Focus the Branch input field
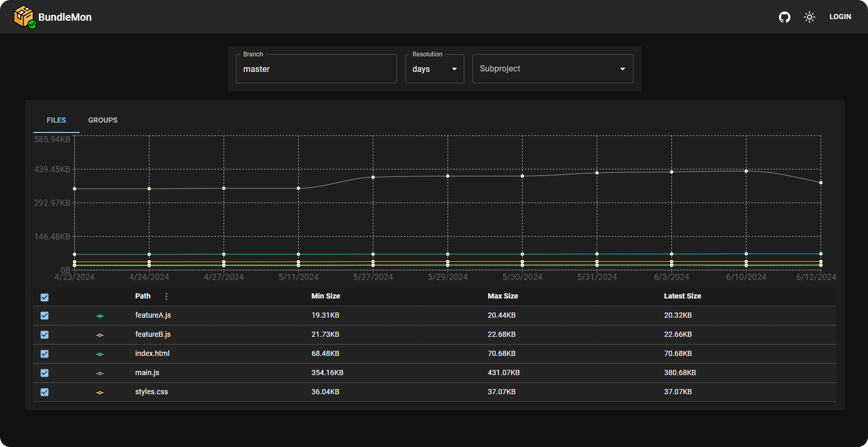The image size is (868, 447). (316, 69)
